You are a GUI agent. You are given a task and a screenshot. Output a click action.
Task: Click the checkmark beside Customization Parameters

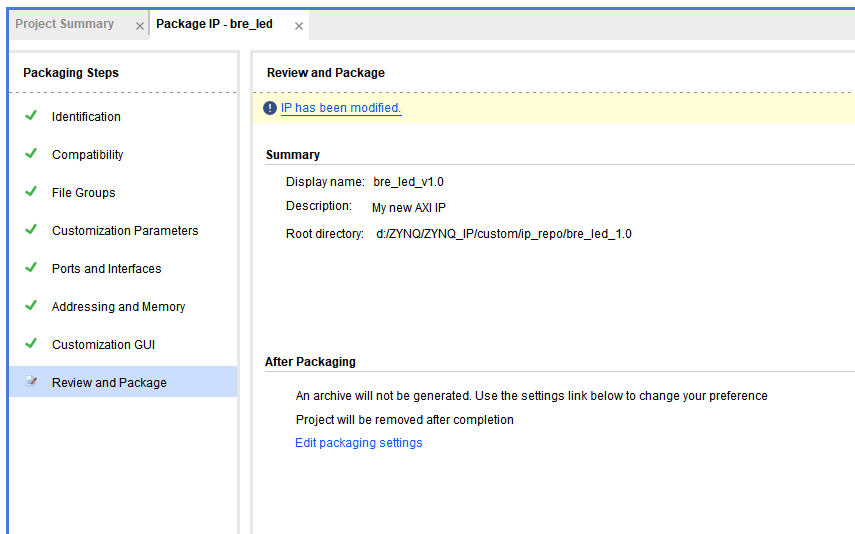click(31, 229)
